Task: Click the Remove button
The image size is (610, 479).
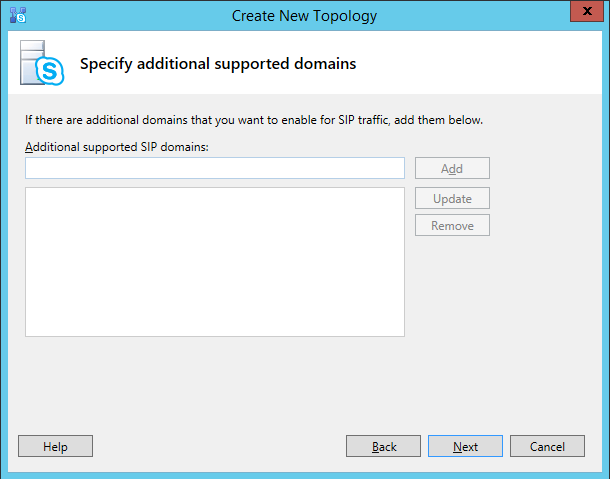Action: pyautogui.click(x=452, y=225)
